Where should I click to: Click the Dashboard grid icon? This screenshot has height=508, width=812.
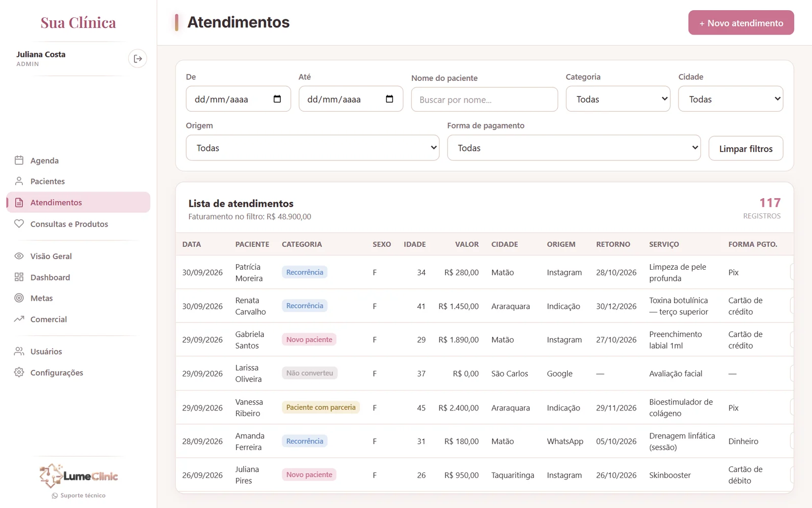click(x=19, y=277)
